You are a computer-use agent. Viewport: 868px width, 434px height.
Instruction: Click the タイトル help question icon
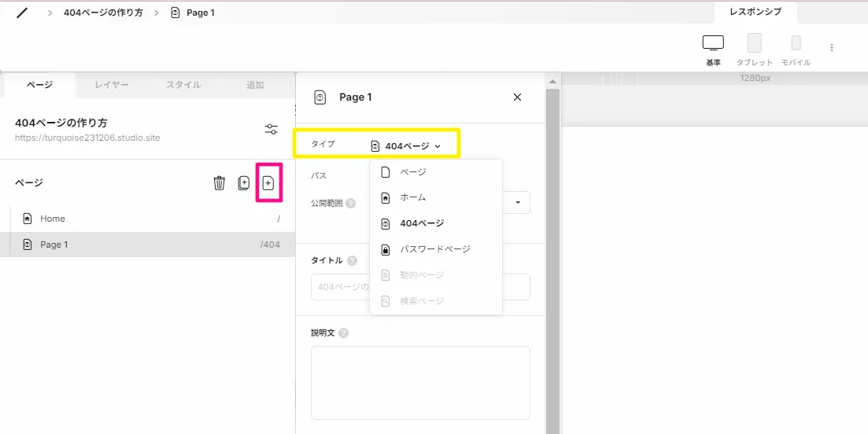pos(352,260)
